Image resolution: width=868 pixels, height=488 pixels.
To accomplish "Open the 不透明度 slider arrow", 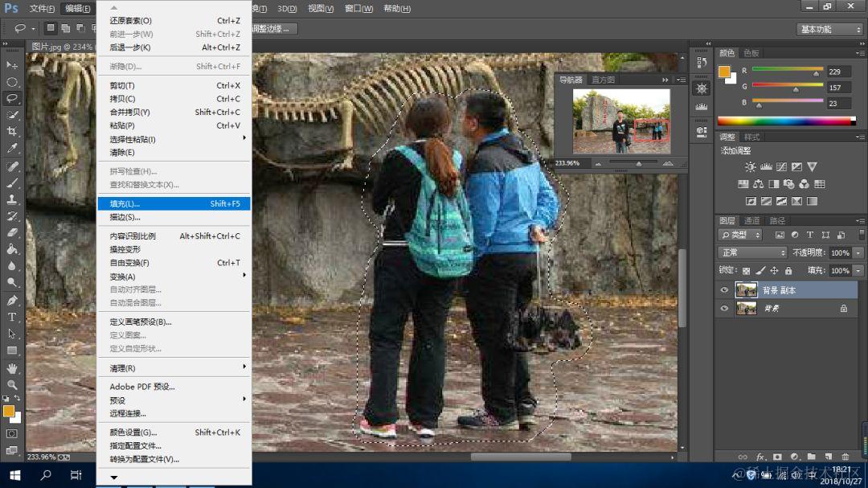I will click(x=858, y=252).
